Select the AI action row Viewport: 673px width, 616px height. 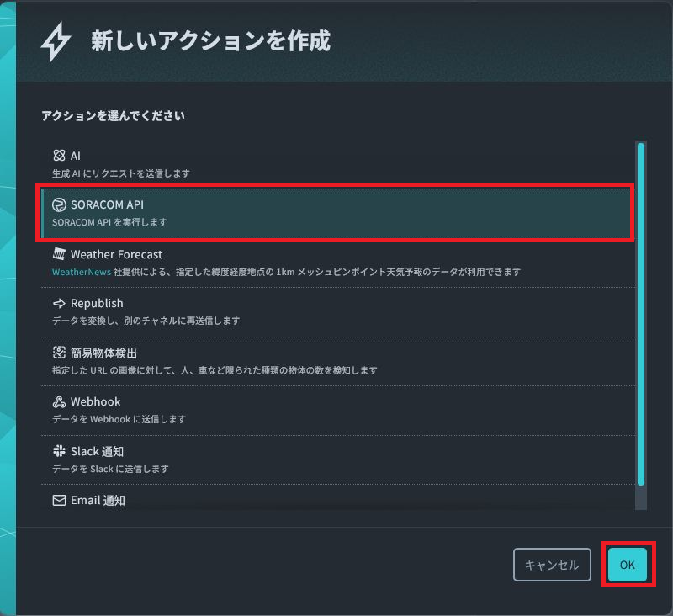[338, 164]
